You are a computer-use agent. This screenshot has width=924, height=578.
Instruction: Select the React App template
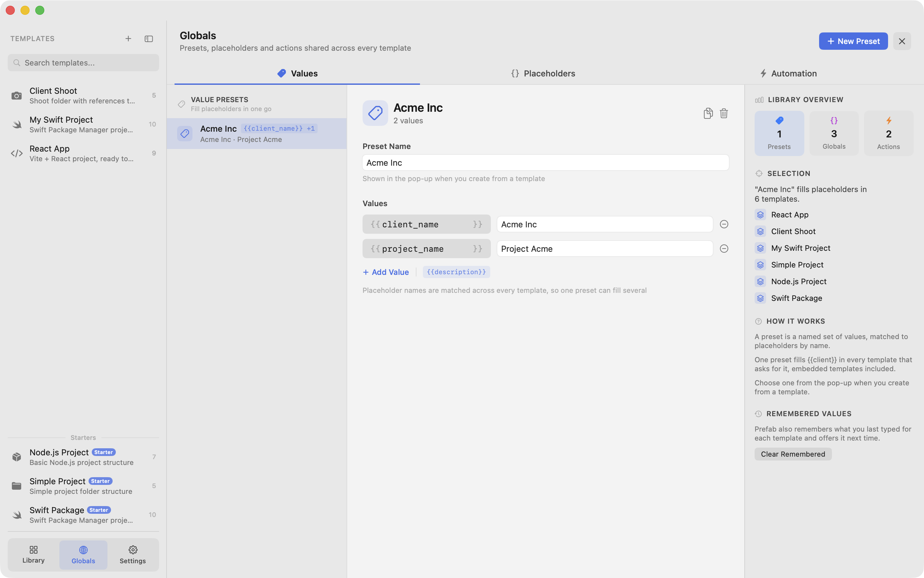point(83,153)
